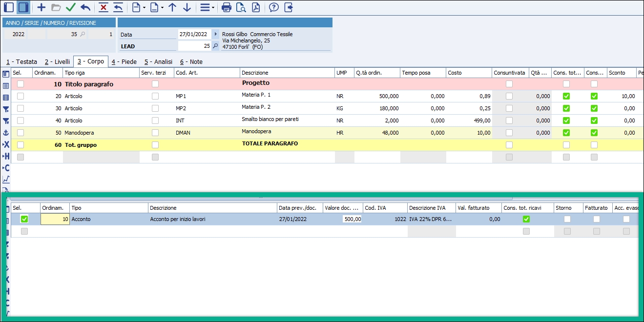Export to PDF using toolbar icon
The height and width of the screenshot is (322, 644).
click(x=256, y=7)
